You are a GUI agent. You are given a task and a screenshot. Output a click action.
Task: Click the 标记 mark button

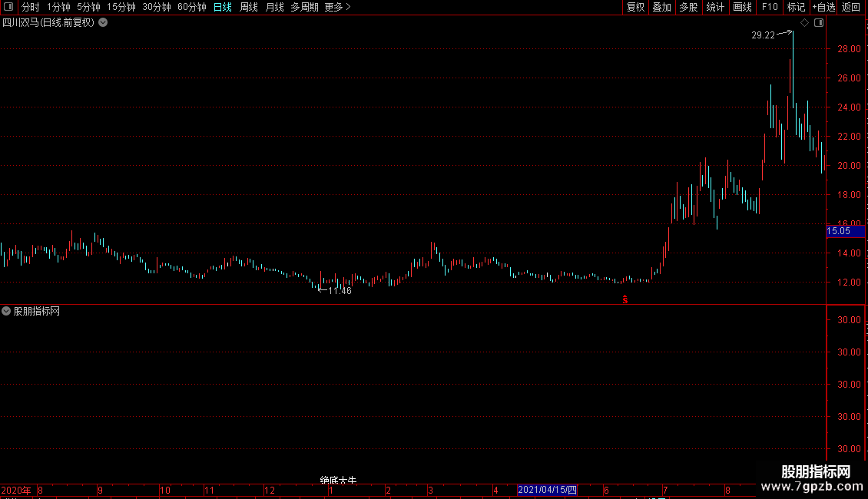pos(796,7)
